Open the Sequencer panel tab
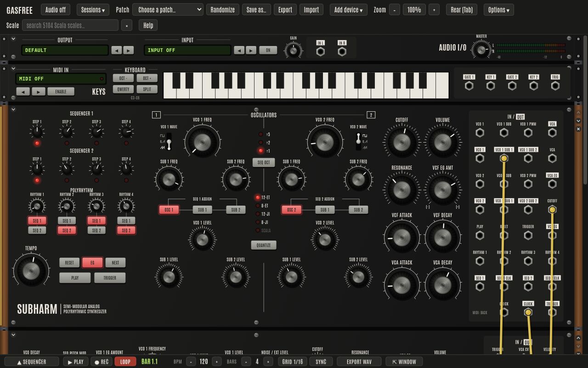The image size is (588, 368). [32, 362]
